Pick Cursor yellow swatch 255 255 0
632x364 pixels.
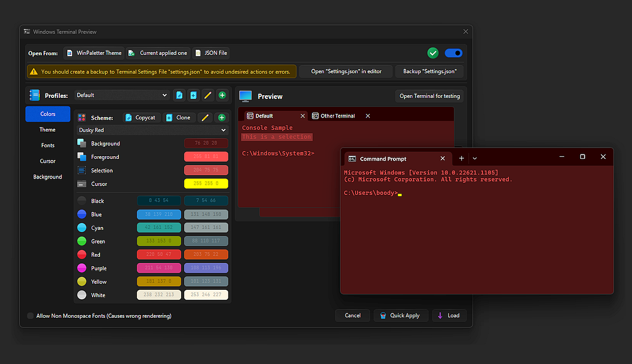pyautogui.click(x=206, y=184)
